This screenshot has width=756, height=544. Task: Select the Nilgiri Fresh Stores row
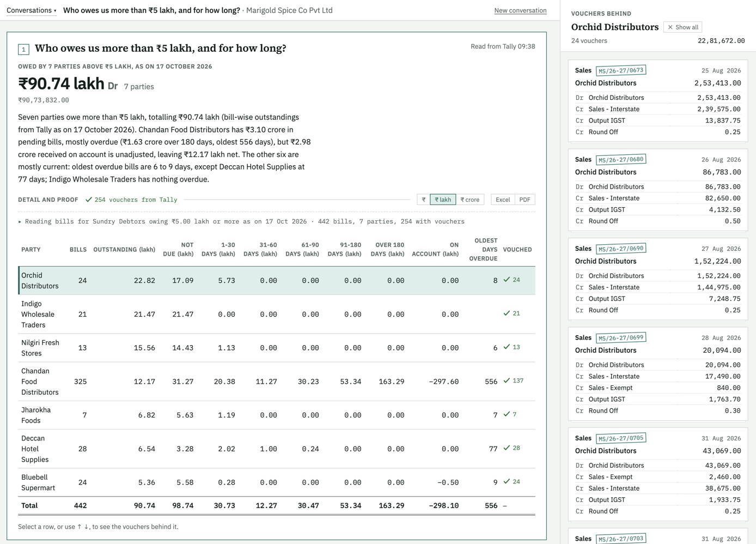click(277, 348)
